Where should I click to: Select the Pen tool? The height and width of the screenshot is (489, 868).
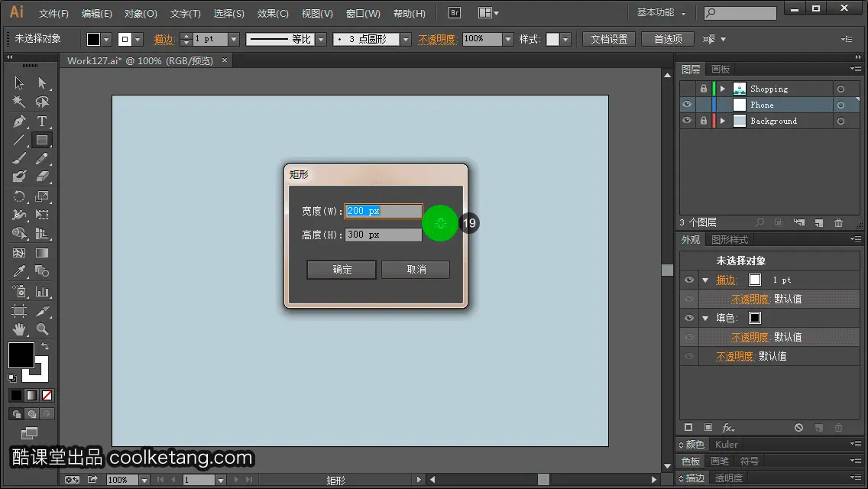(19, 121)
